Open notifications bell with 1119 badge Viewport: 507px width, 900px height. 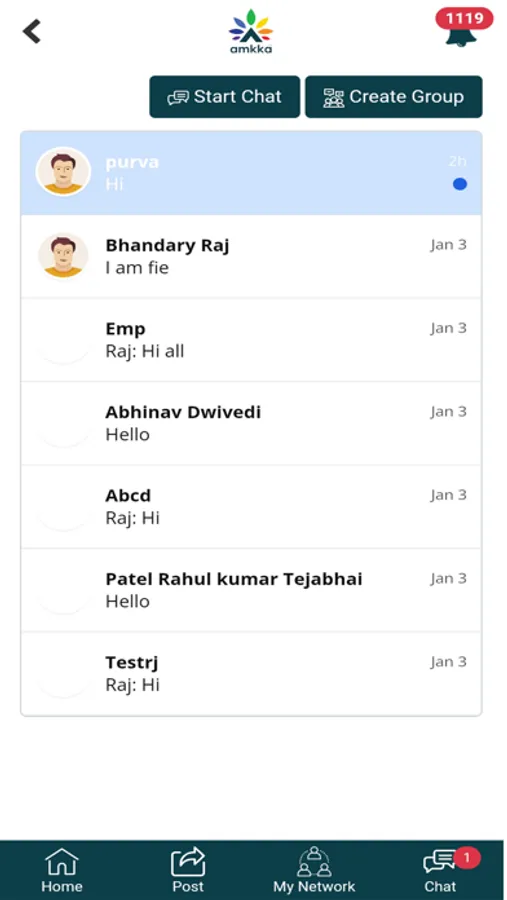463,29
